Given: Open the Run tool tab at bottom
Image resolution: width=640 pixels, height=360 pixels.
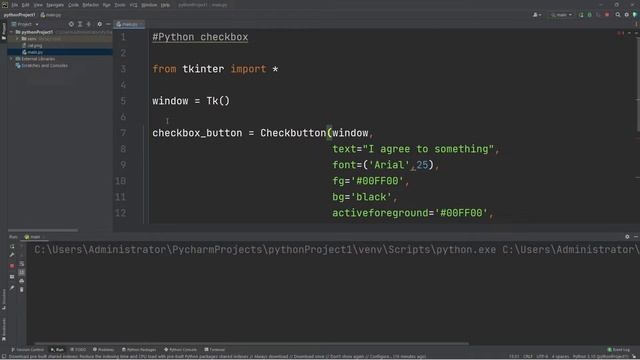Looking at the screenshot, I should (57, 350).
